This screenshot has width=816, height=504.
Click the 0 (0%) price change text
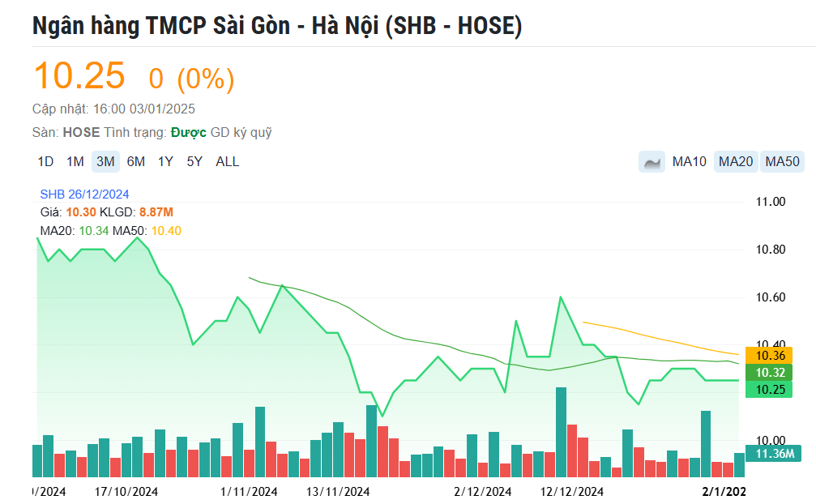(x=191, y=79)
